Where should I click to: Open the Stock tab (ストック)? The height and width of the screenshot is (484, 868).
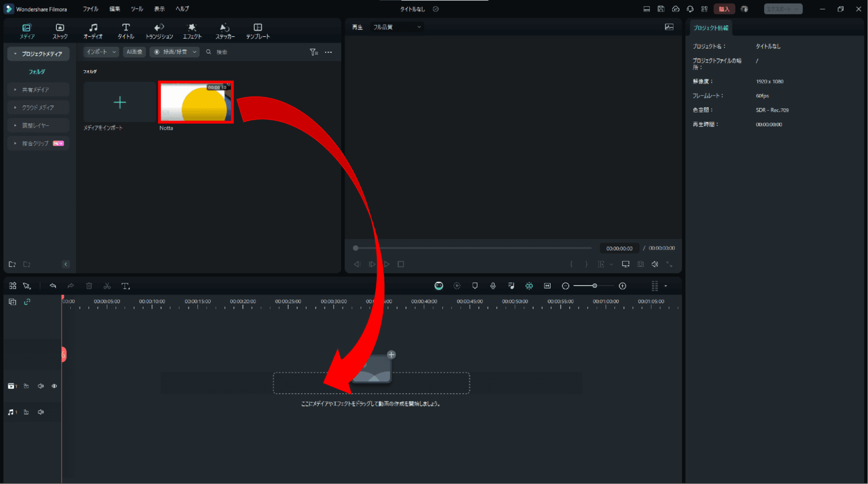pyautogui.click(x=60, y=31)
